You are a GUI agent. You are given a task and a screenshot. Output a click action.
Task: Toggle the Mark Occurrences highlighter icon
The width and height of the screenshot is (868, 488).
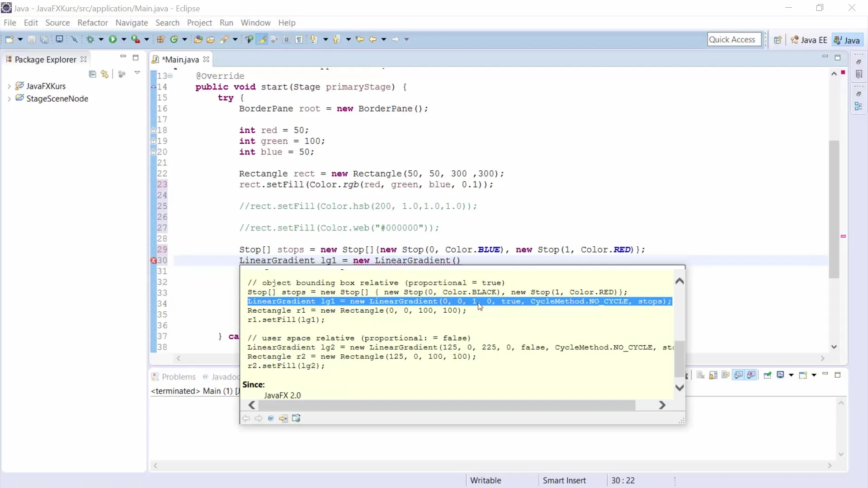[x=262, y=39]
